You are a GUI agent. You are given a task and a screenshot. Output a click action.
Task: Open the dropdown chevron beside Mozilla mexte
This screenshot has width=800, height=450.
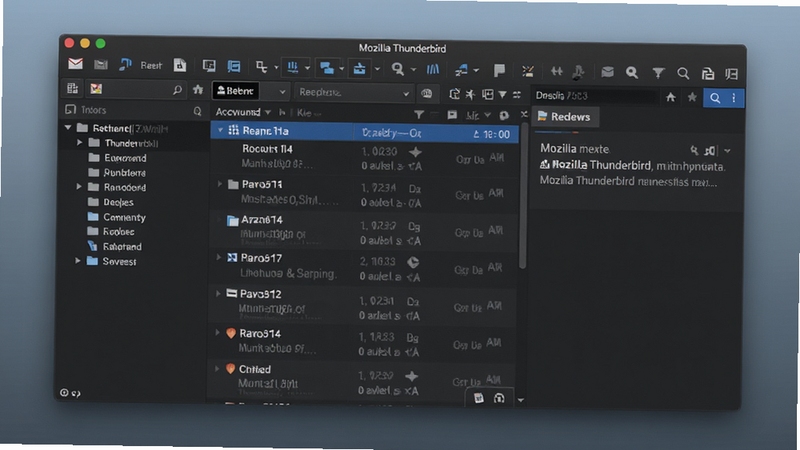tap(728, 151)
